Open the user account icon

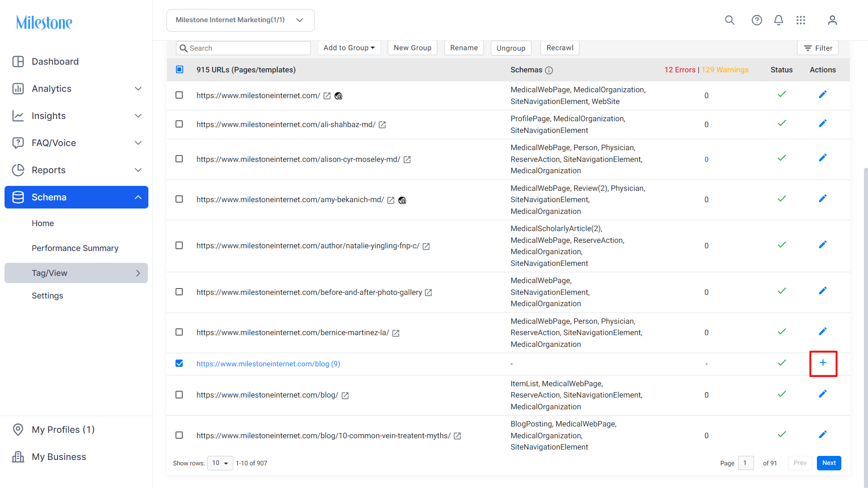(x=832, y=20)
